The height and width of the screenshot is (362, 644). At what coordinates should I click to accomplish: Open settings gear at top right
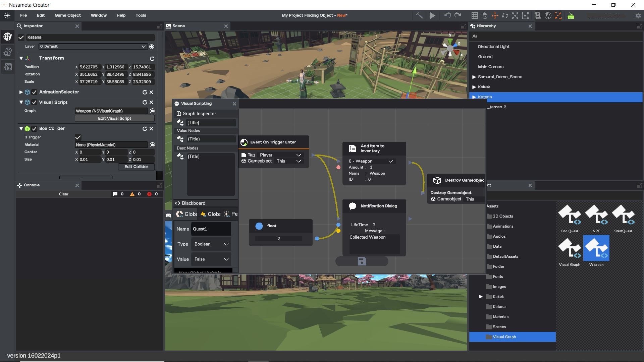coord(638,15)
